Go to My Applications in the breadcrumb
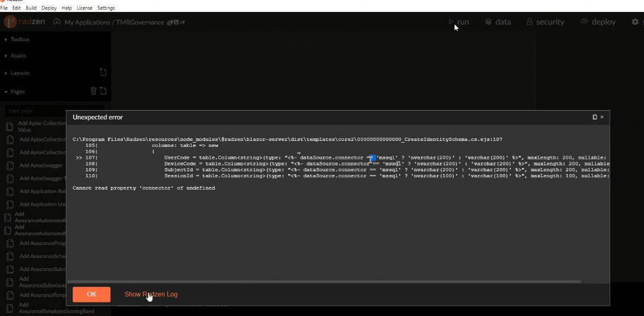The image size is (644, 316). [x=87, y=22]
